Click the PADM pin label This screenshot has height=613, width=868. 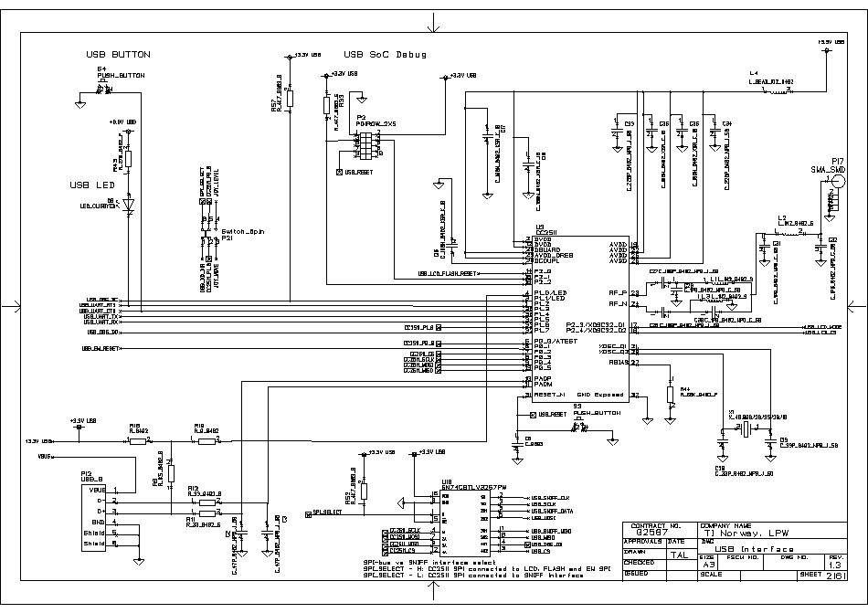543,384
